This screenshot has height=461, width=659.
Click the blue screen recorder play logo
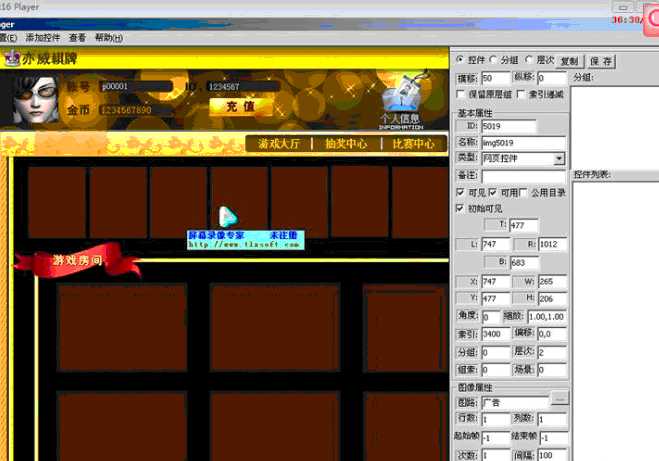point(228,217)
